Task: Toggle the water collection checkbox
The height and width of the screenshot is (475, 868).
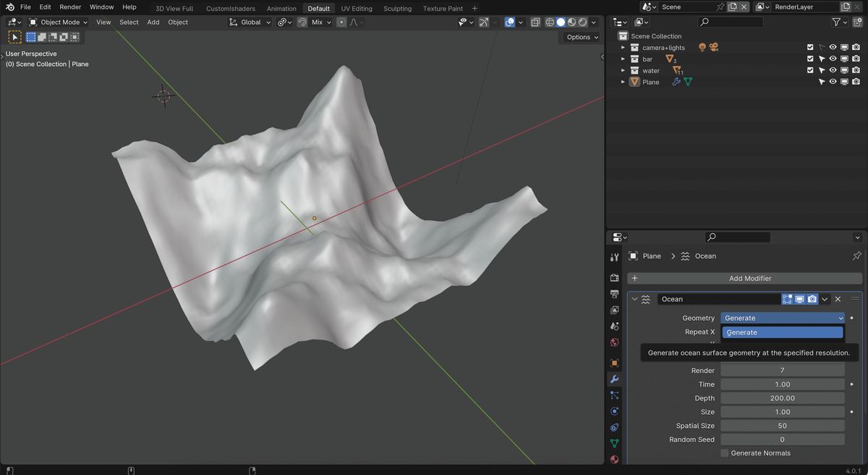Action: pos(810,70)
